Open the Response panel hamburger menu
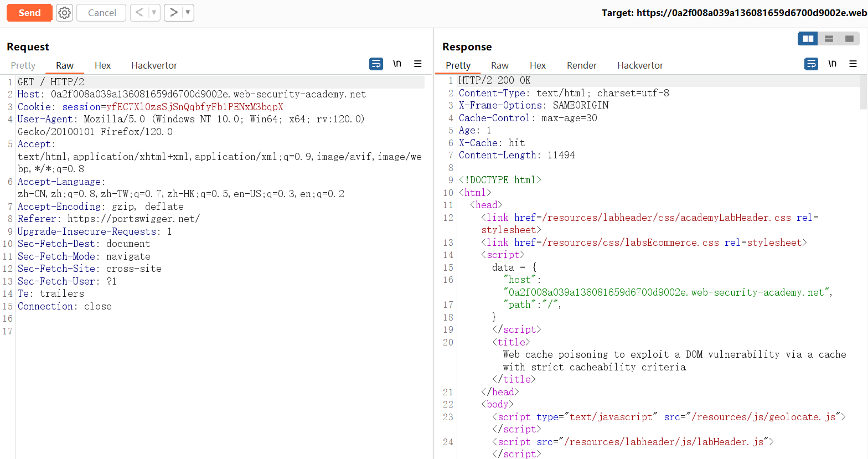This screenshot has width=868, height=459. (853, 64)
